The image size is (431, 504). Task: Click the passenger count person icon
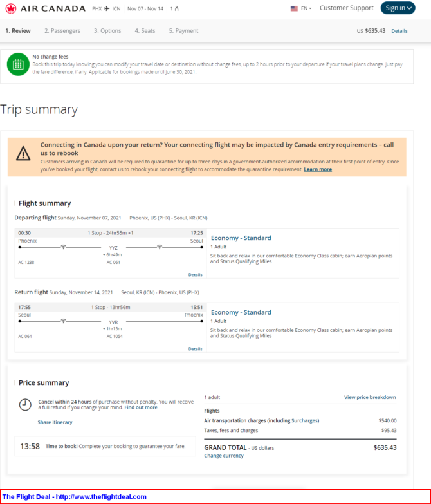click(x=177, y=8)
